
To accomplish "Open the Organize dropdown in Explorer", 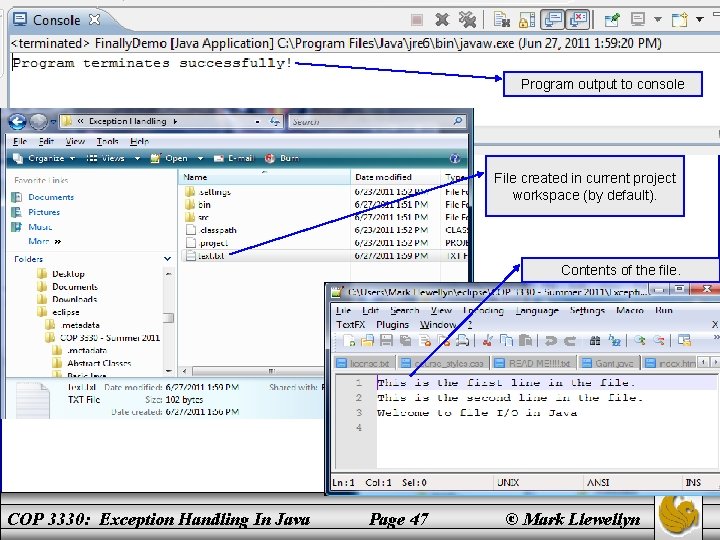I will tap(44, 158).
